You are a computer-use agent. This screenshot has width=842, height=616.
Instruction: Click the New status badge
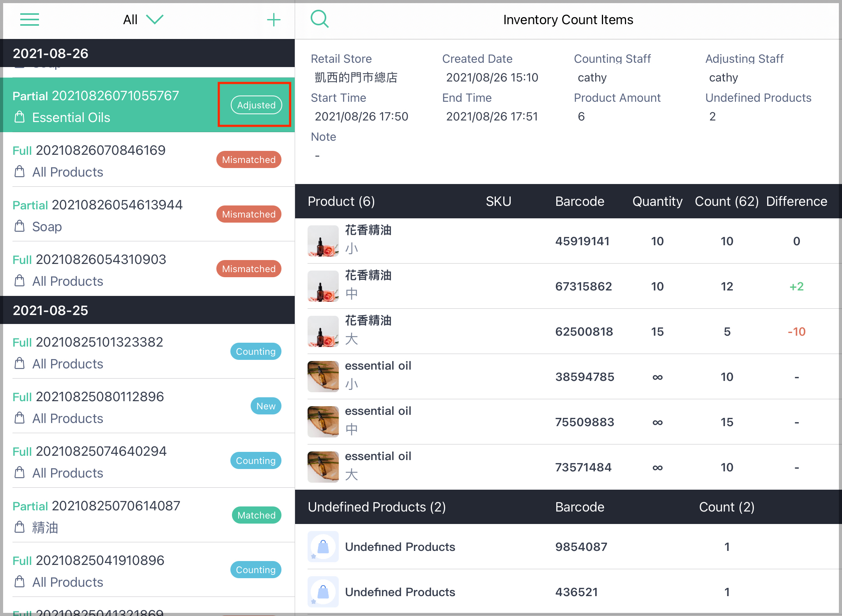click(266, 406)
